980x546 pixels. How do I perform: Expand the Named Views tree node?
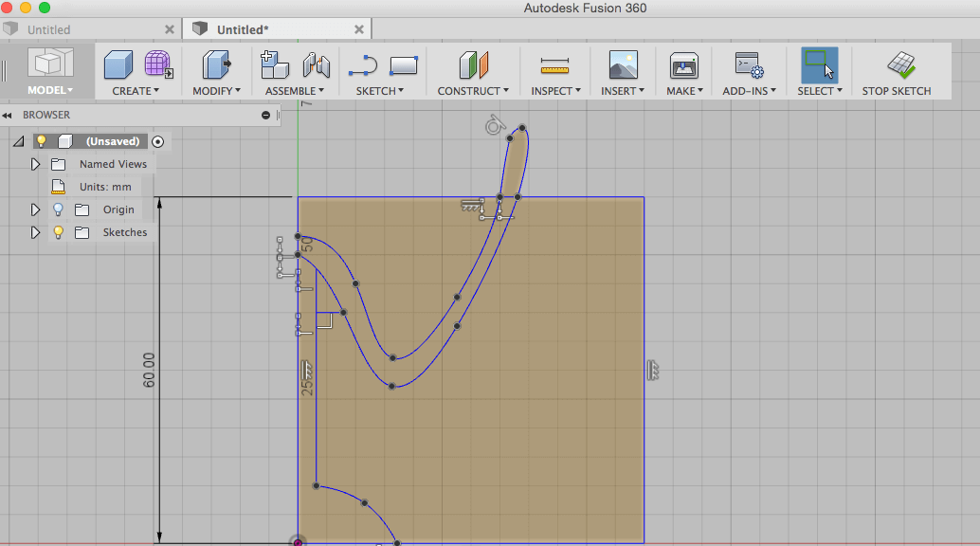35,164
